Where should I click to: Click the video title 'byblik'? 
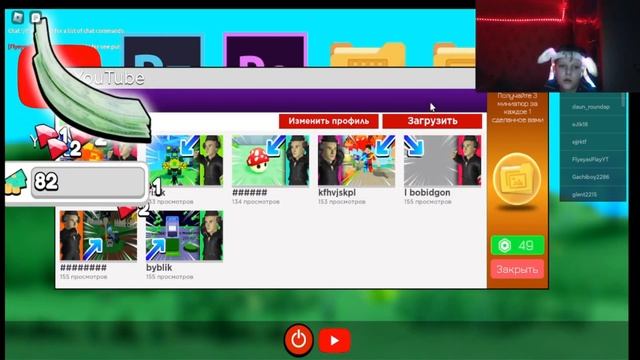159,267
